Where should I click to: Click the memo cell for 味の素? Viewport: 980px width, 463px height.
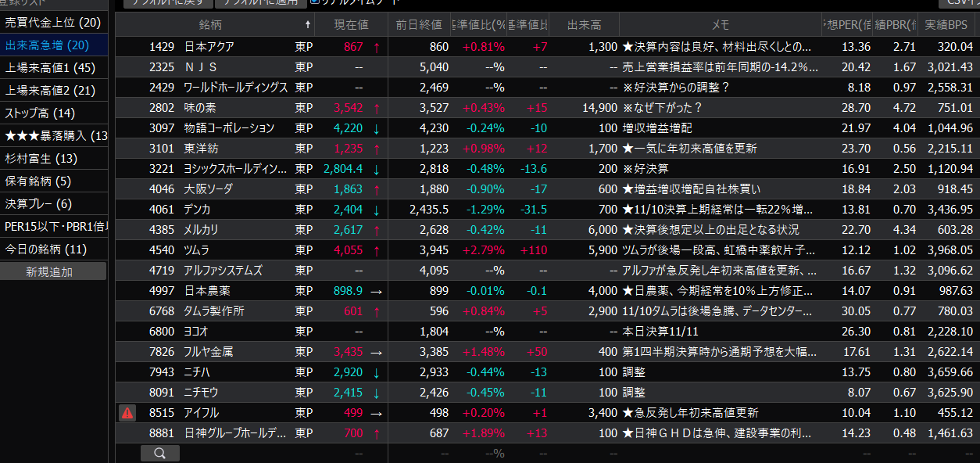720,108
